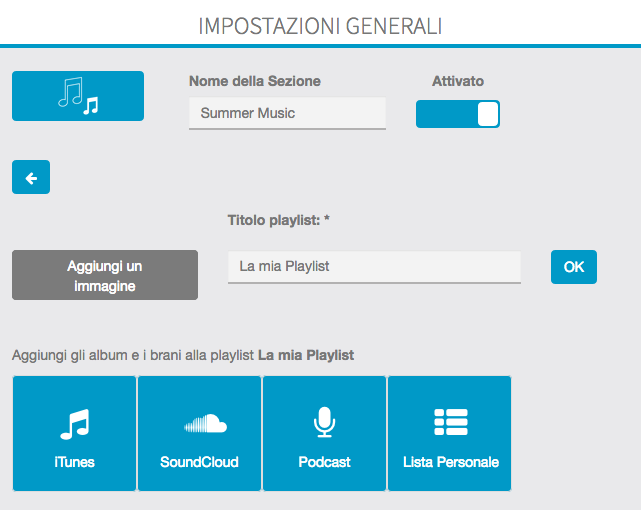641x510 pixels.
Task: Click the Nome della Sezione label
Action: 255,81
